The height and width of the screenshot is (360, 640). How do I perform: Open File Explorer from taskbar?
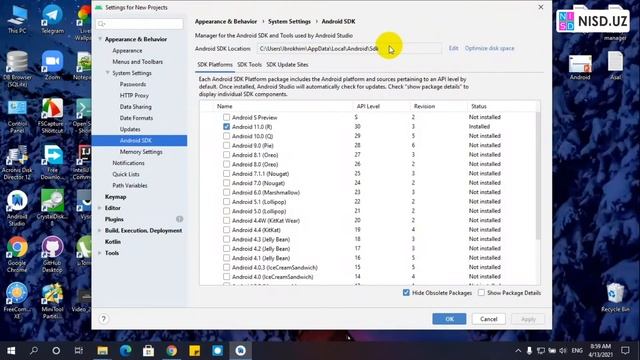click(102, 351)
